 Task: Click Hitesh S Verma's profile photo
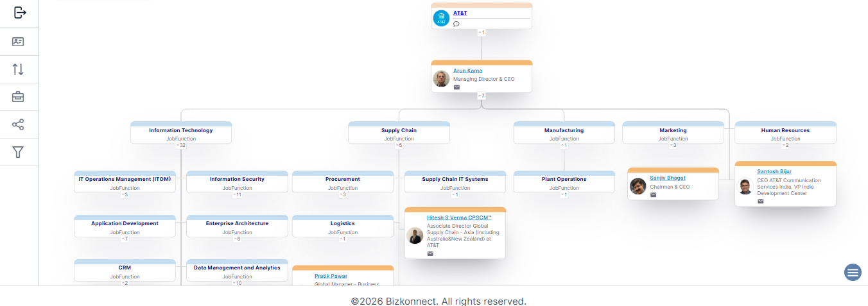tap(415, 235)
